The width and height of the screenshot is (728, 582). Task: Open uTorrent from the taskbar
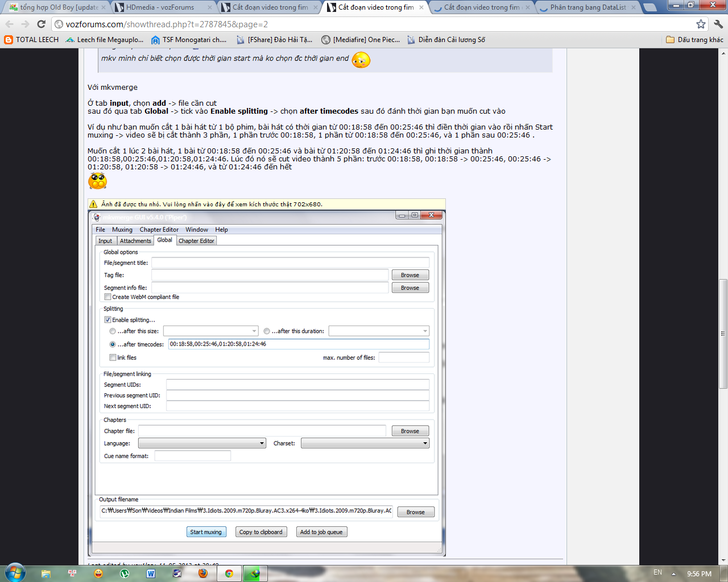[x=125, y=573]
